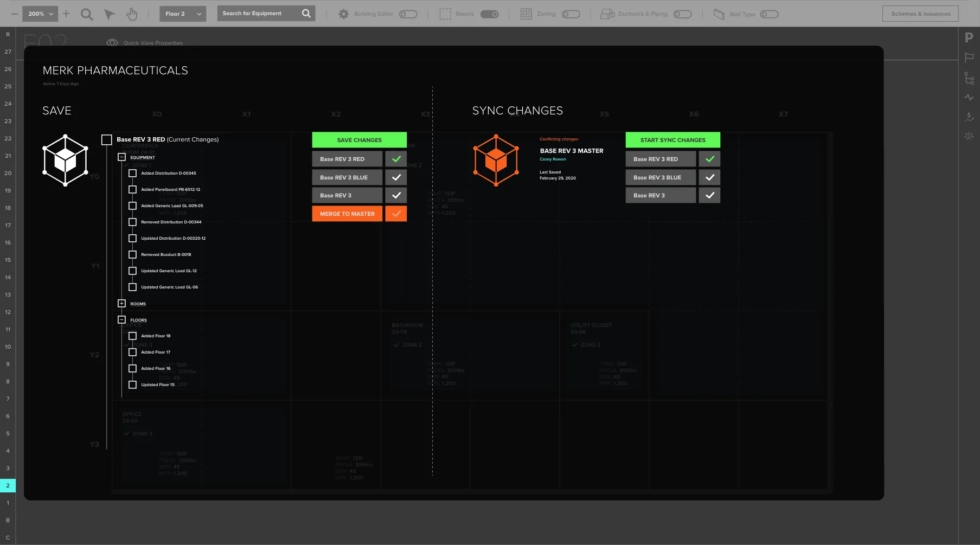Screen dimensions: 980x545
Task: Check the Added Floor 18 box
Action: point(132,336)
